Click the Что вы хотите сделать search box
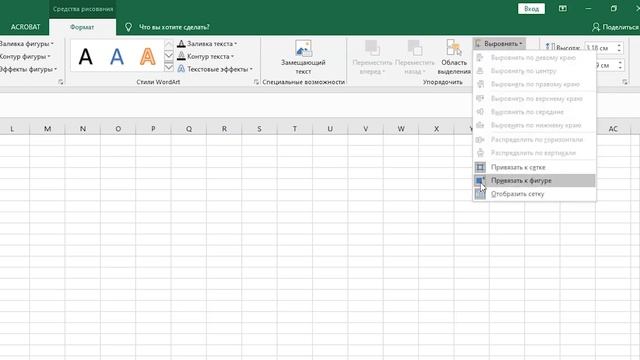Image resolution: width=640 pixels, height=360 pixels. (174, 27)
